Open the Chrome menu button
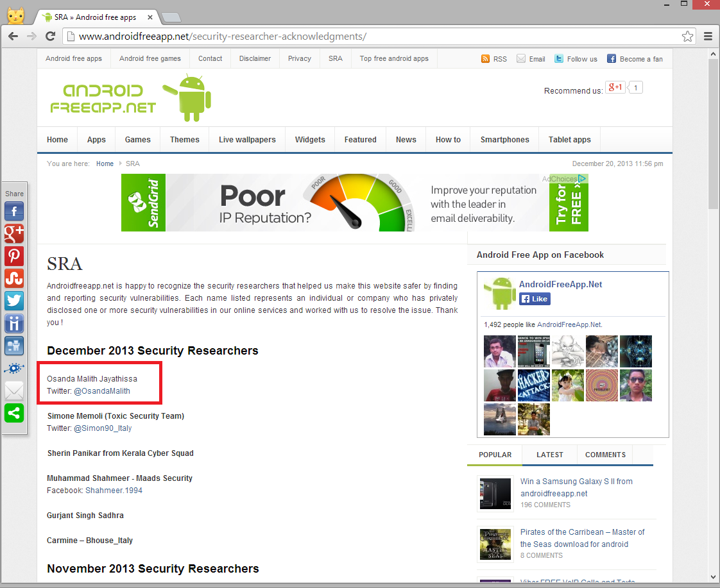Viewport: 720px width, 588px height. click(x=708, y=37)
